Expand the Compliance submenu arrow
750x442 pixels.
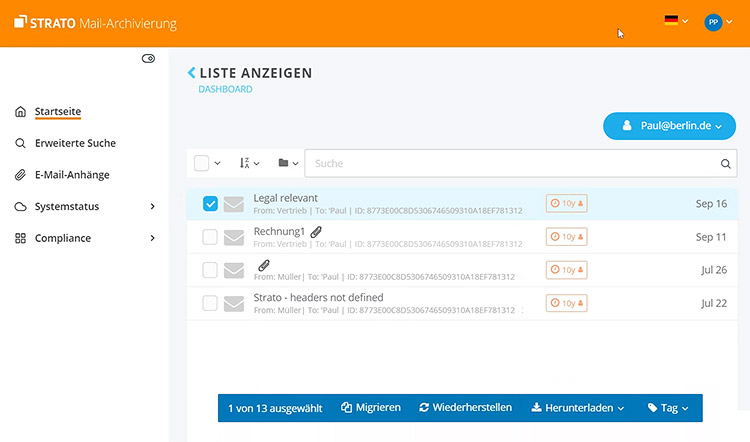(x=153, y=238)
